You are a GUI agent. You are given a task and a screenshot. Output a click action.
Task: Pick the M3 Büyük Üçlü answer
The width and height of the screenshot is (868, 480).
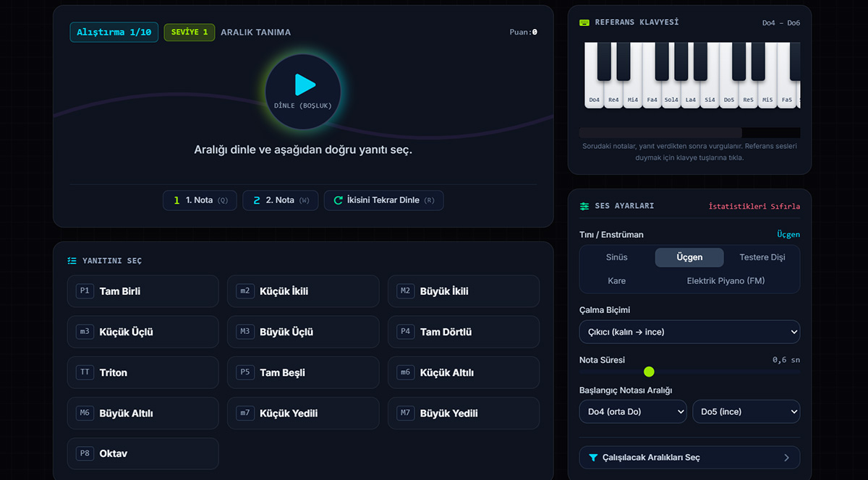pyautogui.click(x=303, y=332)
